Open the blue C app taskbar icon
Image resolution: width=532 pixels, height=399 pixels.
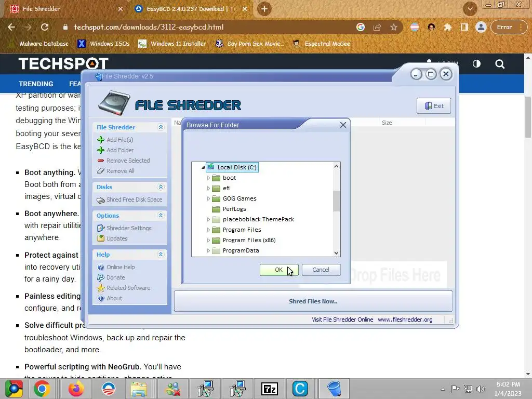[300, 389]
